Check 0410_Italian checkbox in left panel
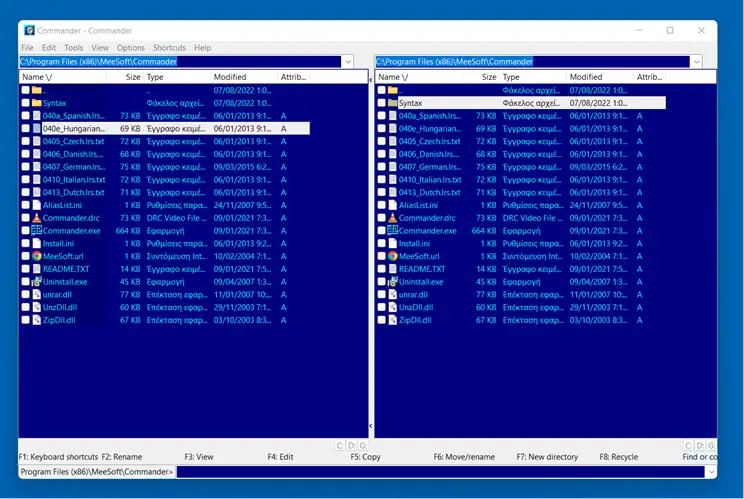The width and height of the screenshot is (744, 499). click(x=26, y=180)
